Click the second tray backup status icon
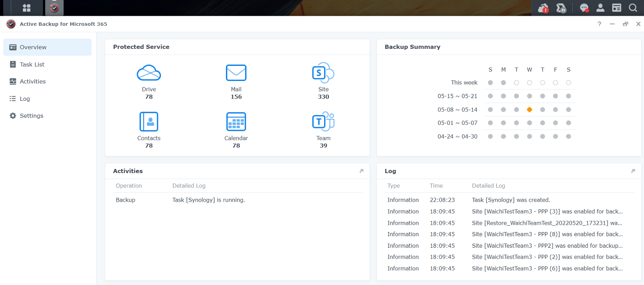This screenshot has width=644, height=285. pyautogui.click(x=561, y=8)
